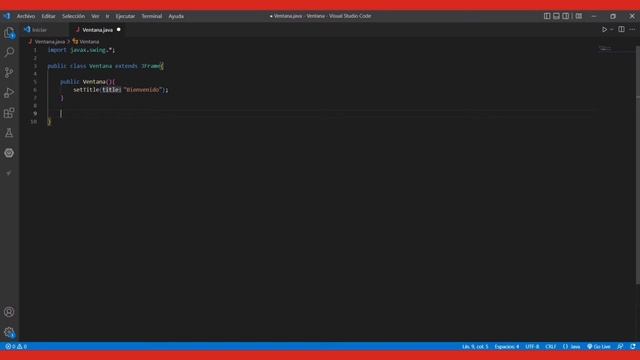Click the setTitle method call
This screenshot has width=640, height=360.
86,90
